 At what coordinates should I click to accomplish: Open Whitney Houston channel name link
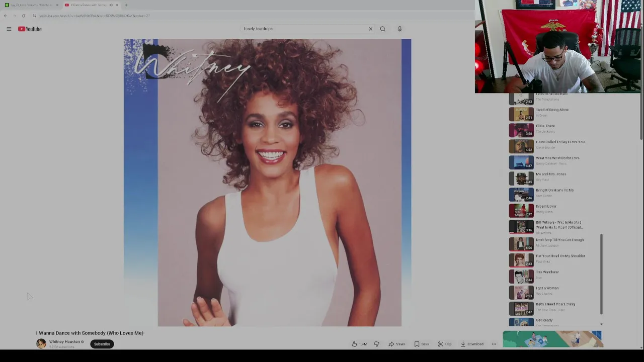pyautogui.click(x=64, y=342)
